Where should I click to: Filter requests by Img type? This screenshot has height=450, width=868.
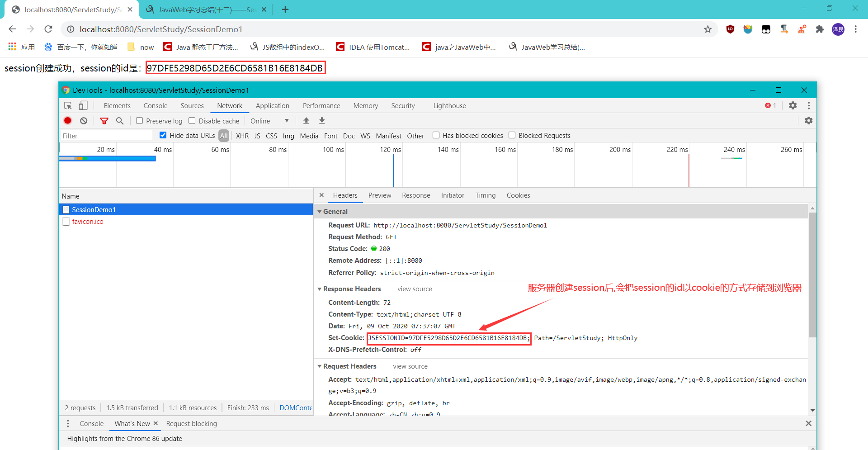(x=288, y=136)
